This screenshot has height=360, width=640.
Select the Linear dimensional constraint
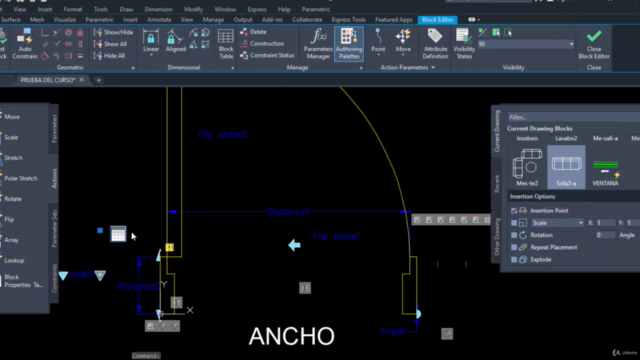tap(151, 41)
